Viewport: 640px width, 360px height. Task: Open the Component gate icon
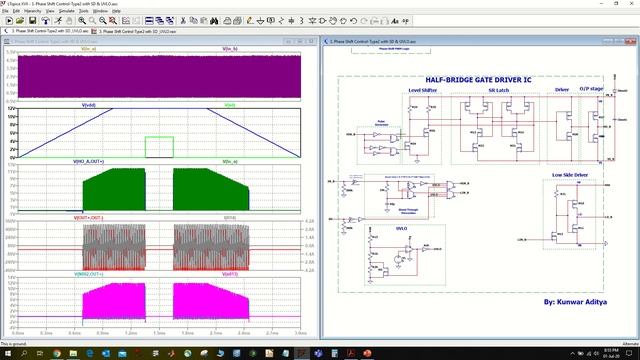pos(322,21)
